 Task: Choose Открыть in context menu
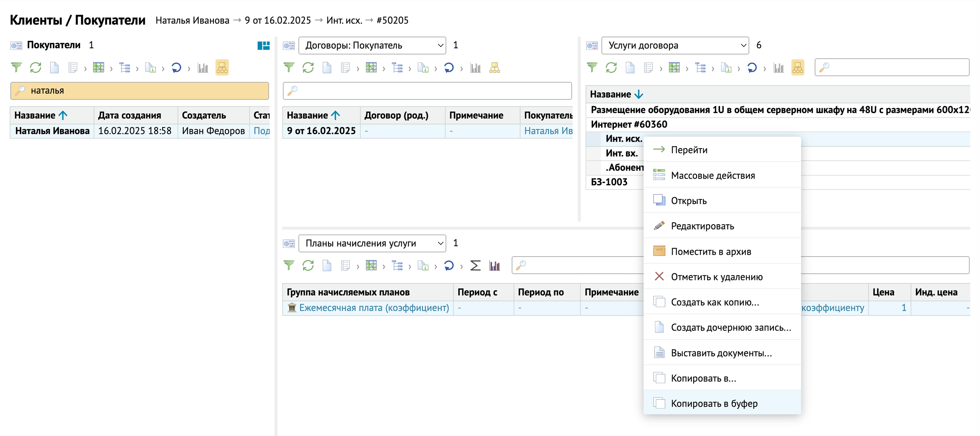(x=722, y=200)
